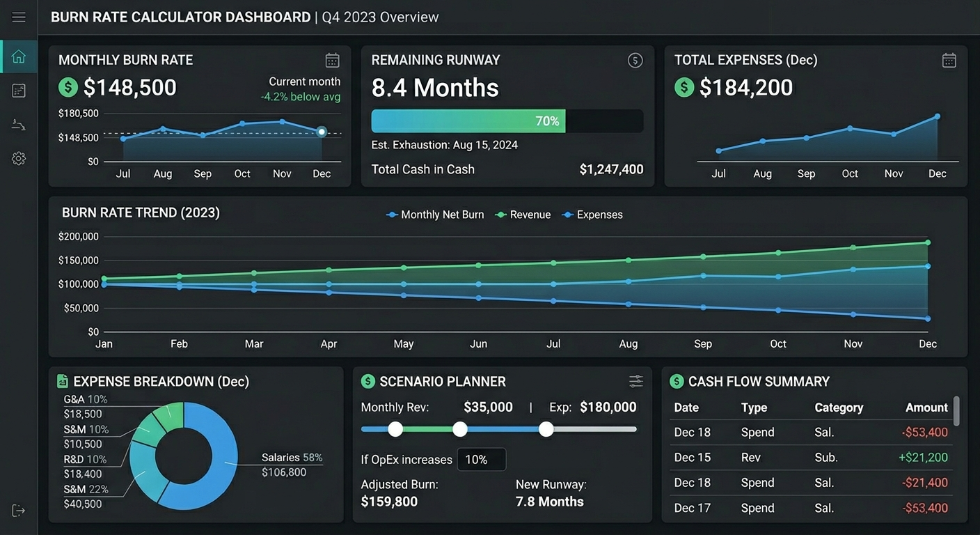Click the Cash Flow Summary scrollbar
This screenshot has height=535, width=980.
click(956, 411)
